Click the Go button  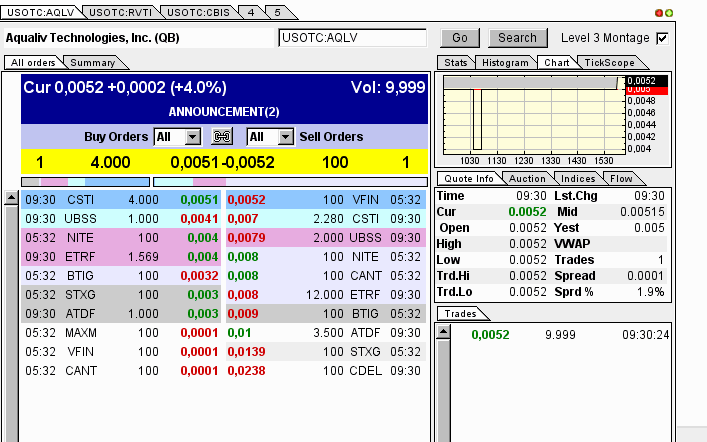[x=460, y=38]
